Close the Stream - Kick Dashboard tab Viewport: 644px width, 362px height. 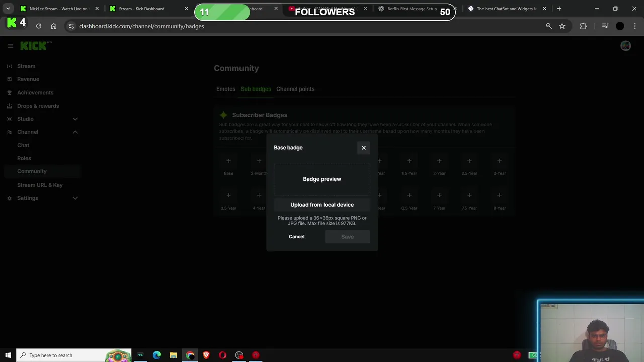186,9
